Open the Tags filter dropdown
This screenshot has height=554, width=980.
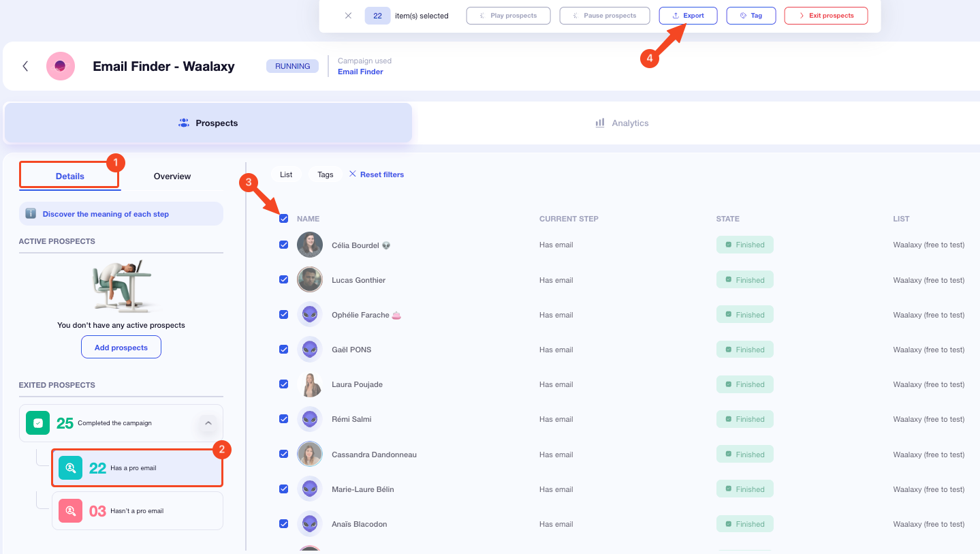click(x=326, y=174)
